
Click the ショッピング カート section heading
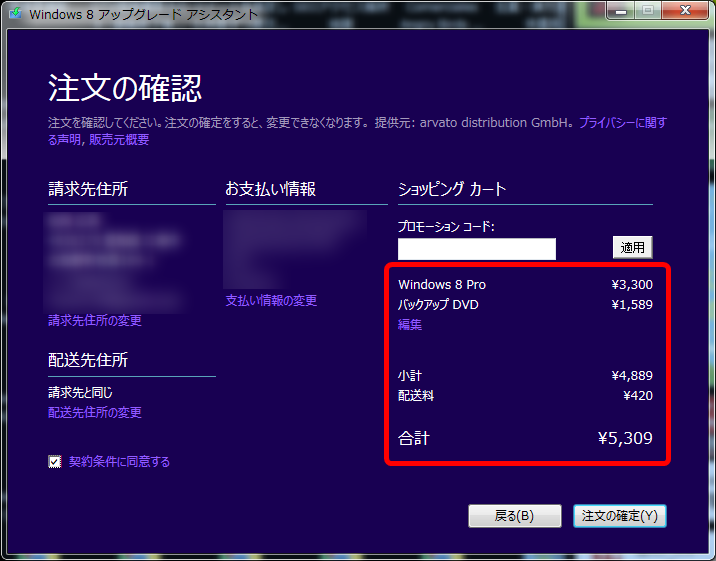(x=452, y=189)
